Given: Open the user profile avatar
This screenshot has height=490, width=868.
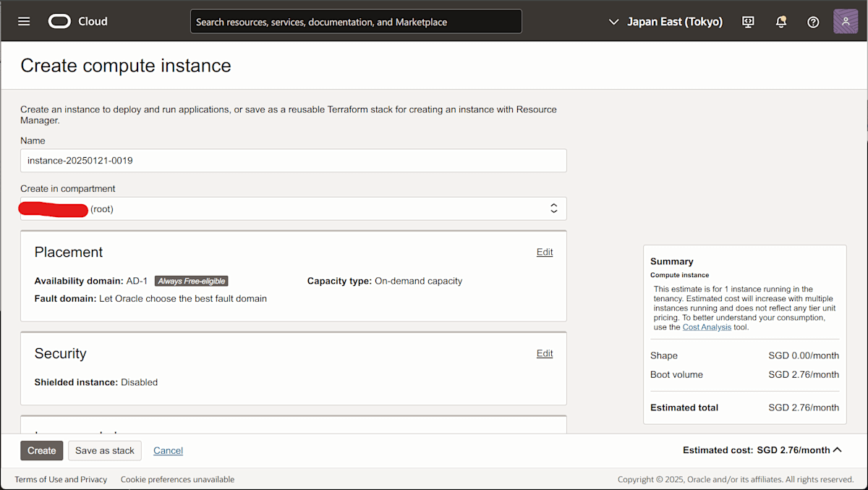Looking at the screenshot, I should 846,21.
